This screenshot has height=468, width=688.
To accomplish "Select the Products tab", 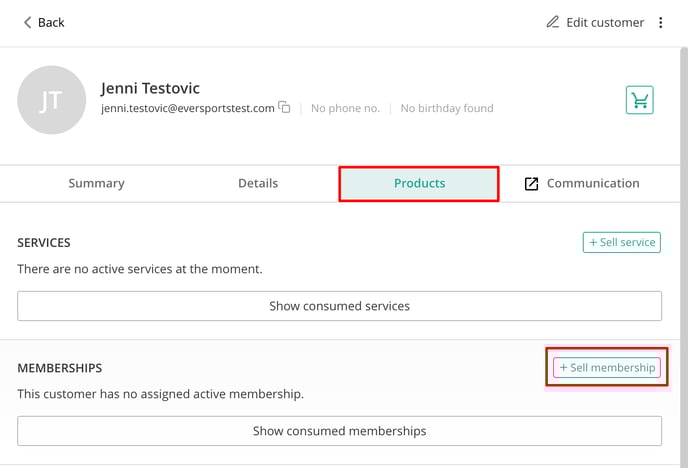I will (x=419, y=183).
